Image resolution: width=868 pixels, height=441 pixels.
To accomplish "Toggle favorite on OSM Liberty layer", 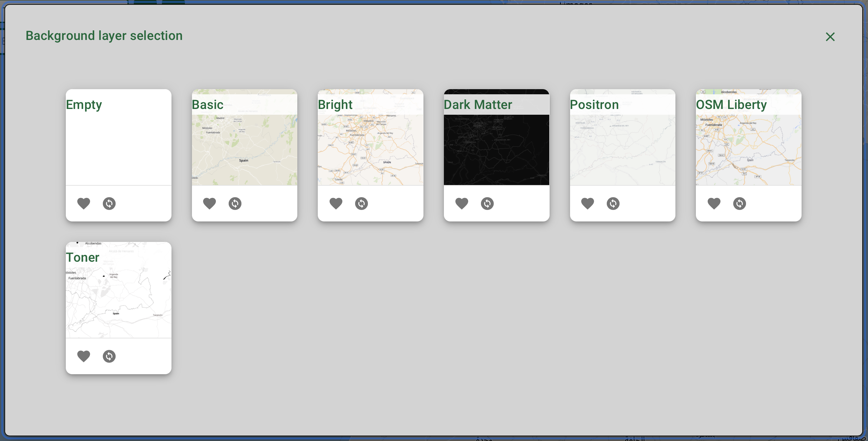I will coord(714,203).
